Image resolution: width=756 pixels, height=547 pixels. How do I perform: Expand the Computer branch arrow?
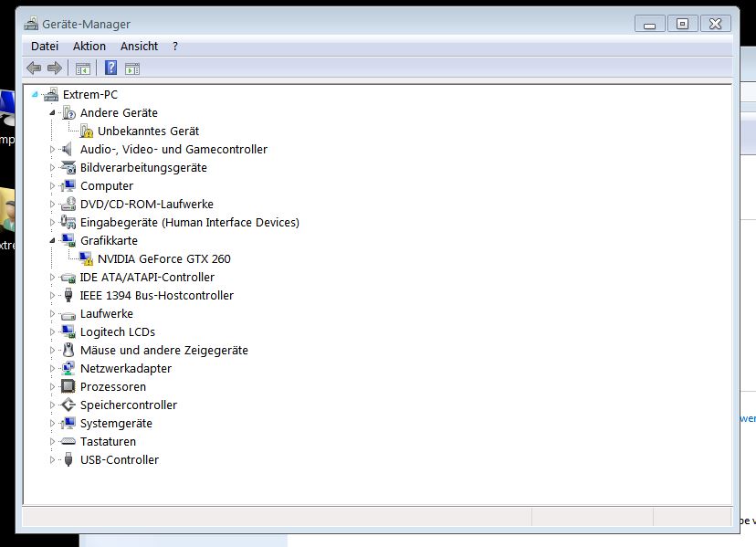tap(53, 185)
